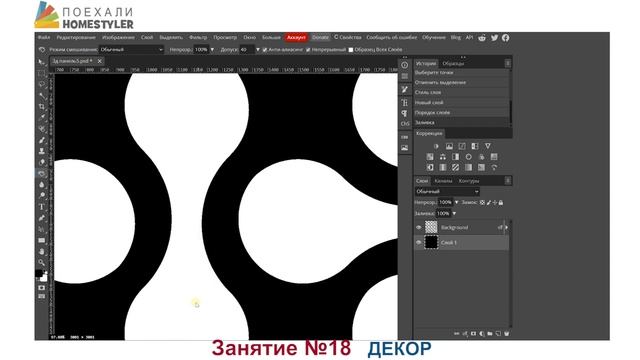
Task: Select the Pen tool
Action: 41,218
